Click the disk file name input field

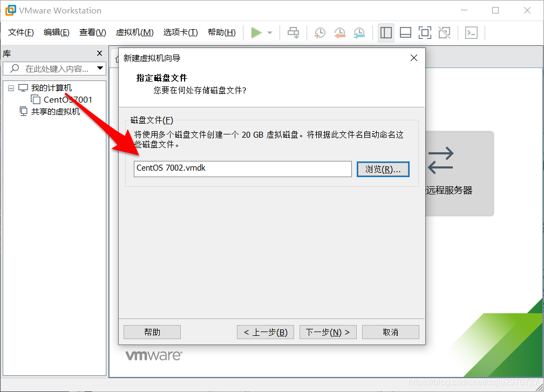click(x=243, y=169)
